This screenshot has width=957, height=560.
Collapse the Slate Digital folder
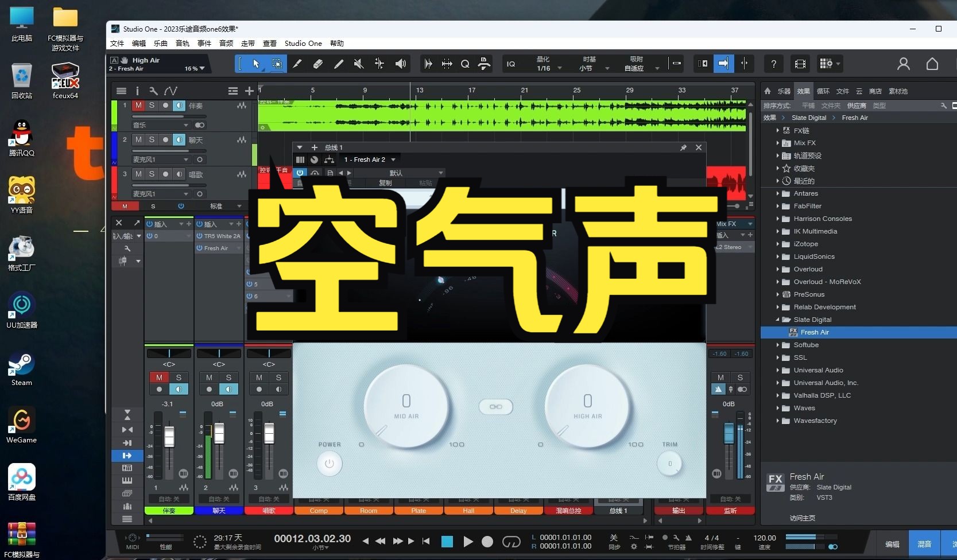[778, 320]
